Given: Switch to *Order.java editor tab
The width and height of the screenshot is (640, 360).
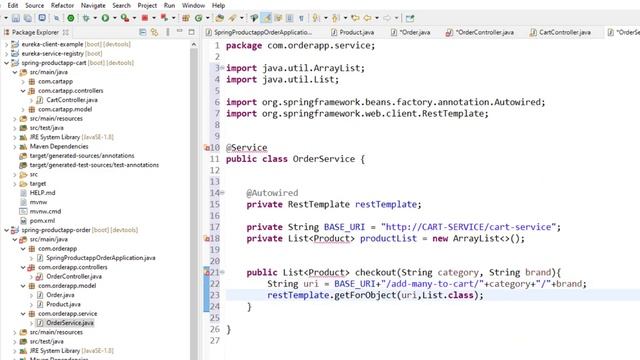Looking at the screenshot, I should tap(411, 32).
